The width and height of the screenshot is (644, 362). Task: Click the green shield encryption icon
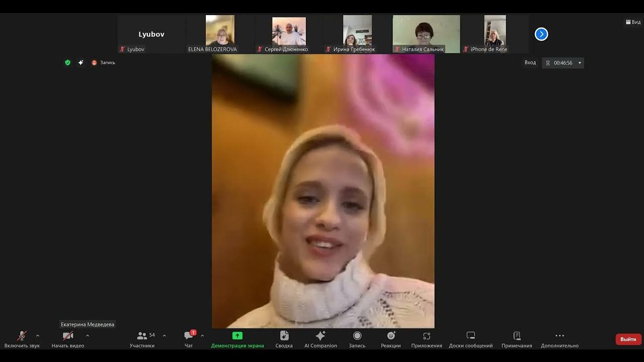[67, 63]
